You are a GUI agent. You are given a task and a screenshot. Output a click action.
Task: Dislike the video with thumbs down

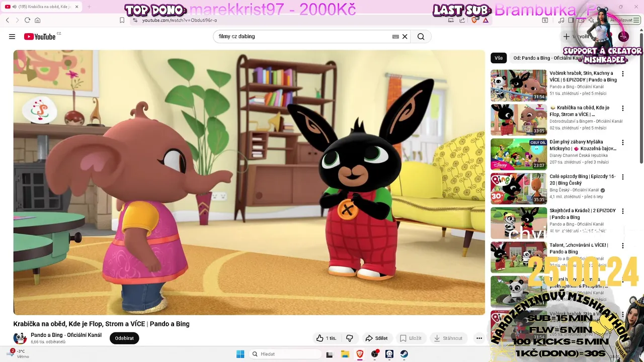[x=350, y=338]
